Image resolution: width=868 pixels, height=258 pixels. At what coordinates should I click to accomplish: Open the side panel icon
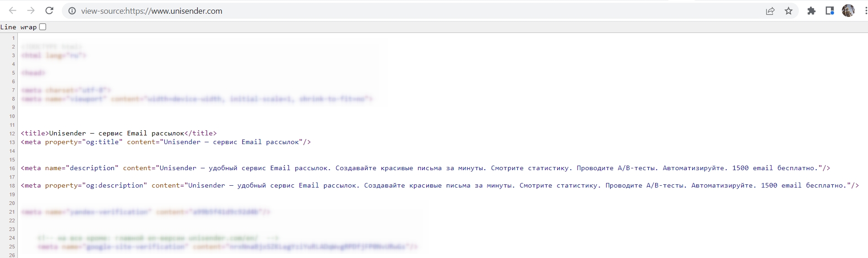[830, 11]
